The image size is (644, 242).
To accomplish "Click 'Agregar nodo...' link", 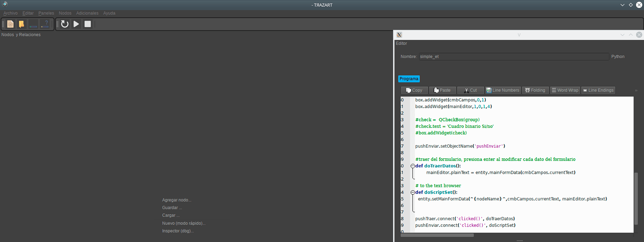I will click(176, 200).
